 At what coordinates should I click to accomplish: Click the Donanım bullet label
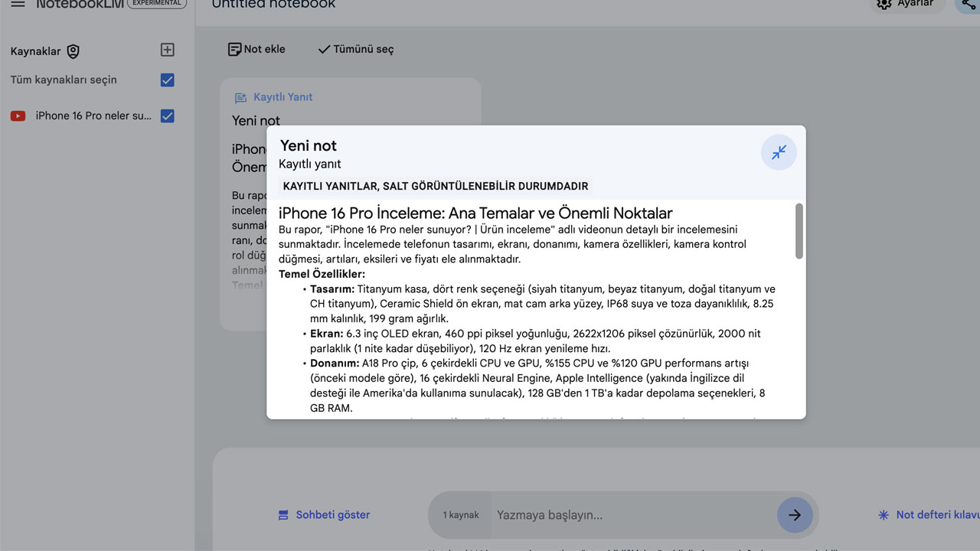[335, 364]
